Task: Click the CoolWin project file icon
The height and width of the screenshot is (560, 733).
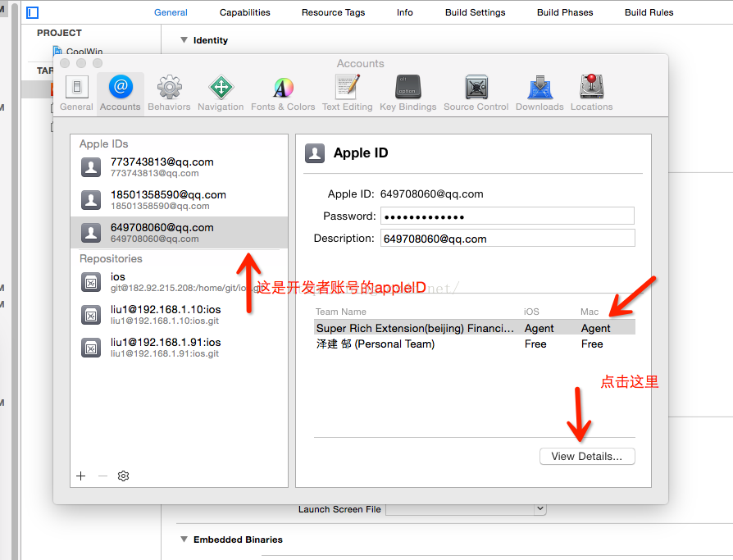Action: click(57, 51)
